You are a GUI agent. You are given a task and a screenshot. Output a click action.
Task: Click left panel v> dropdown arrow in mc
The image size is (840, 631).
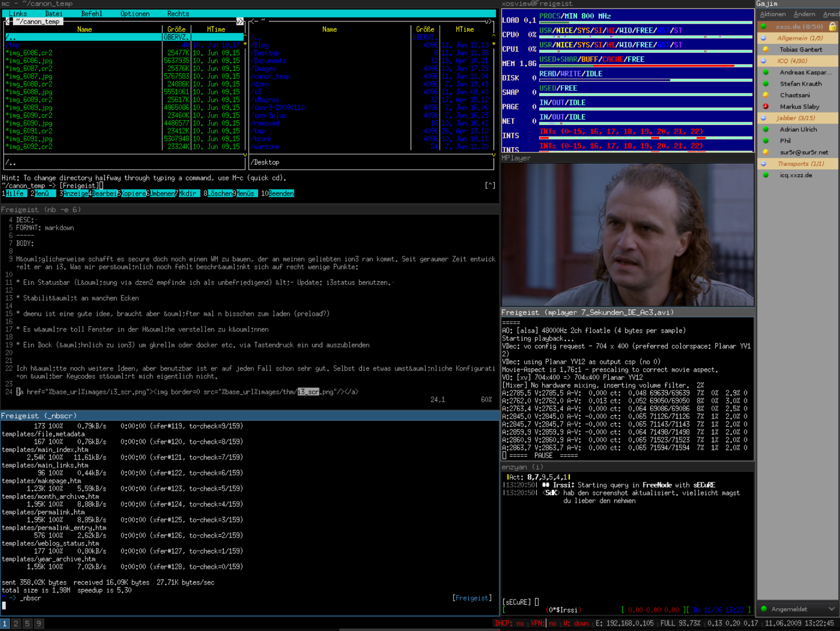pyautogui.click(x=240, y=21)
